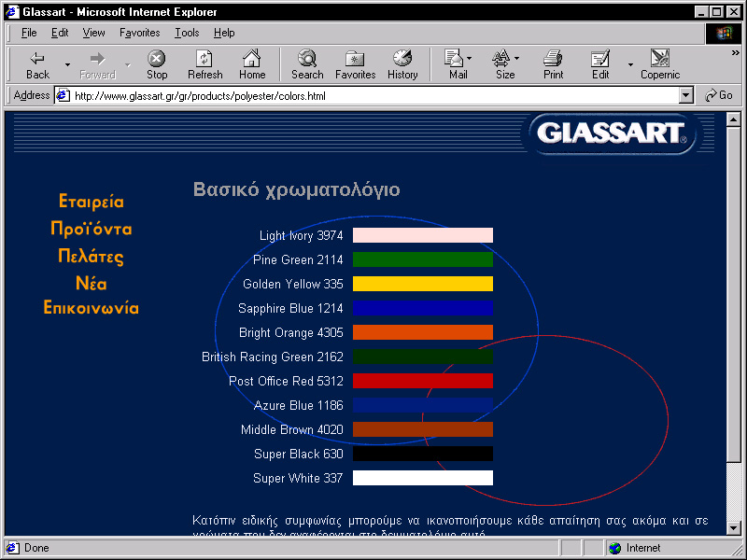Open the Favorites menu
The height and width of the screenshot is (560, 747).
[x=139, y=33]
